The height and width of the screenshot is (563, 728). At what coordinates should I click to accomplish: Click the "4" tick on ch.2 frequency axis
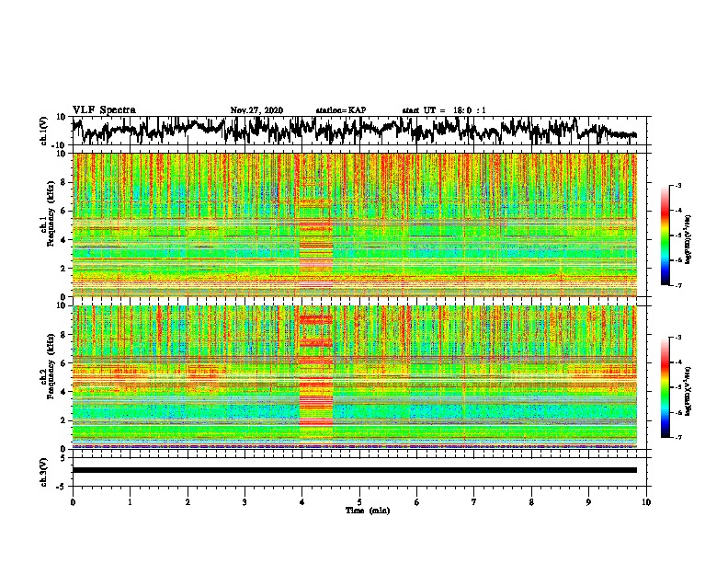point(63,392)
